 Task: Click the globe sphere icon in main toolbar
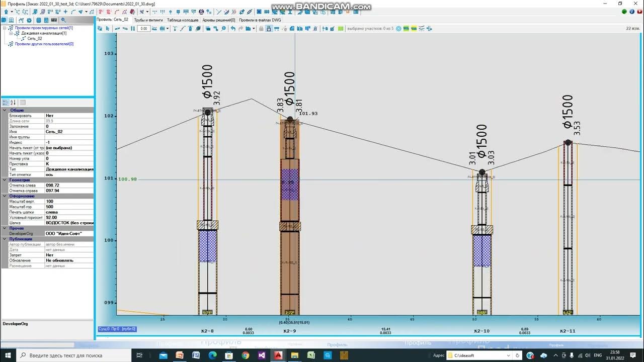201,11
